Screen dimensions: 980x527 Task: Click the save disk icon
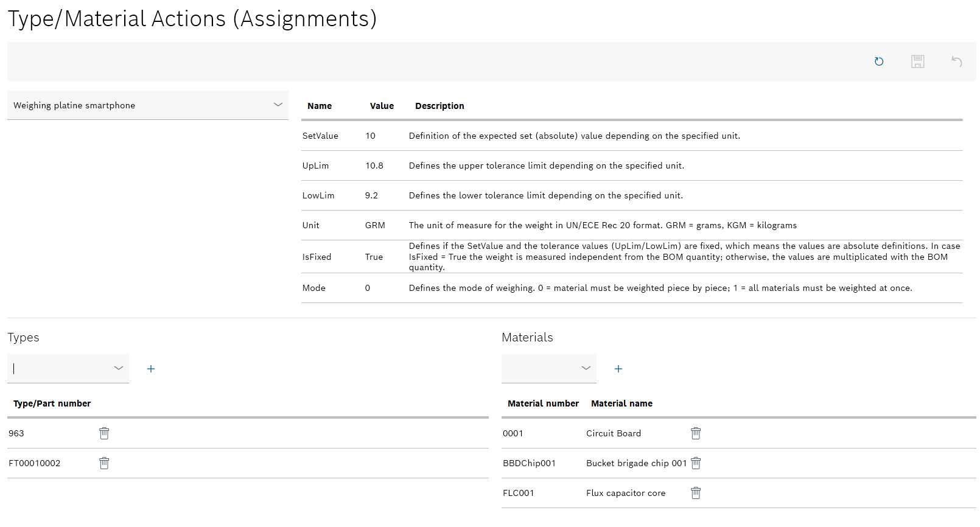tap(917, 61)
